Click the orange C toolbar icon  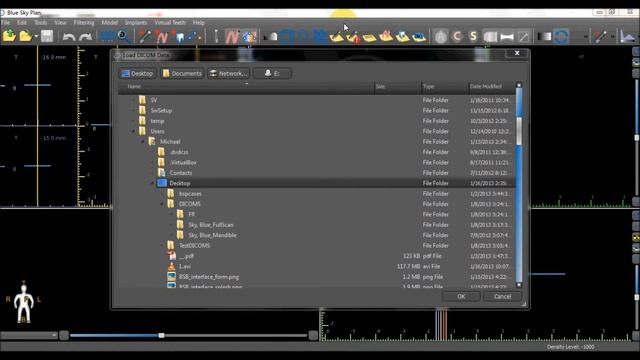457,37
